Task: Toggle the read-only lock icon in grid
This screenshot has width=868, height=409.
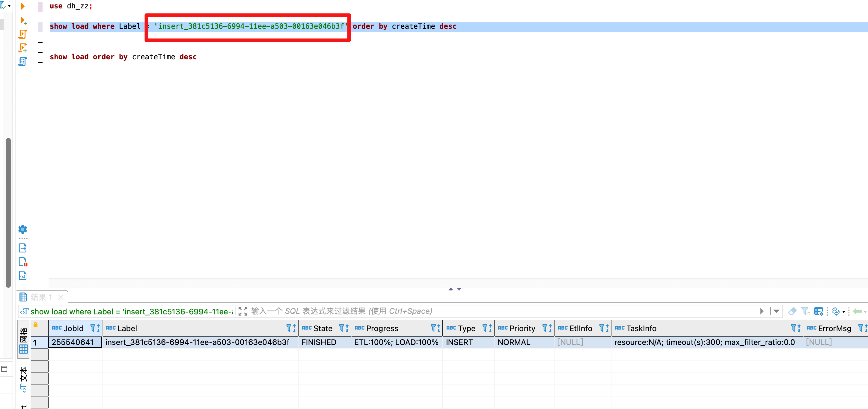Action: (35, 325)
